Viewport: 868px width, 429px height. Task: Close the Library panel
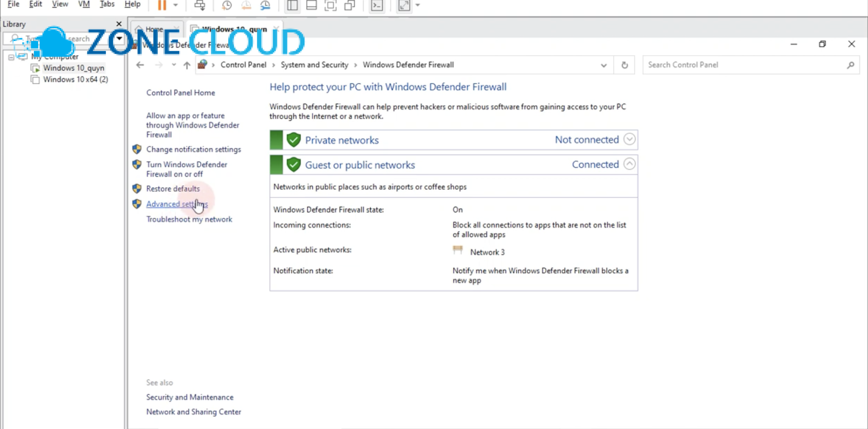click(x=119, y=24)
